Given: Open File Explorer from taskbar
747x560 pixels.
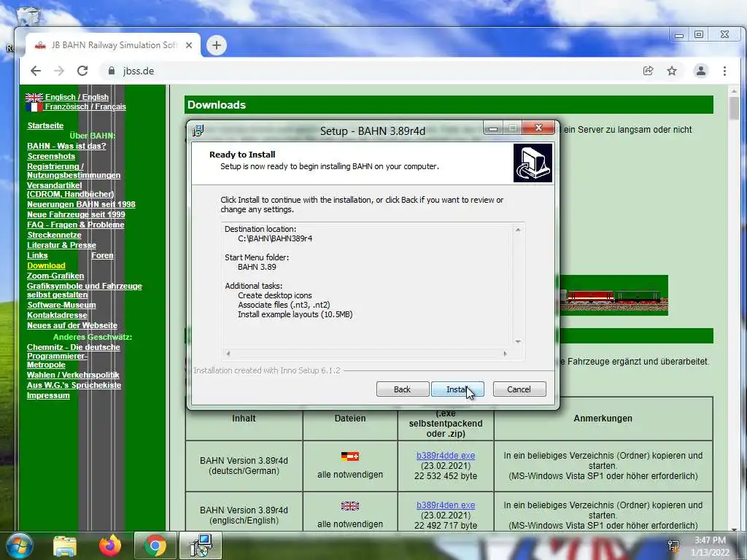Looking at the screenshot, I should pyautogui.click(x=65, y=545).
